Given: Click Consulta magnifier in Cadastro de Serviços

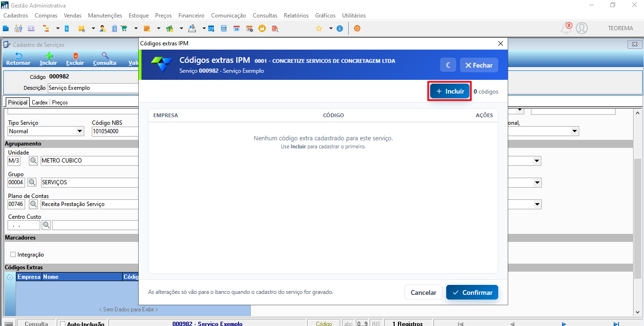Looking at the screenshot, I should (105, 59).
